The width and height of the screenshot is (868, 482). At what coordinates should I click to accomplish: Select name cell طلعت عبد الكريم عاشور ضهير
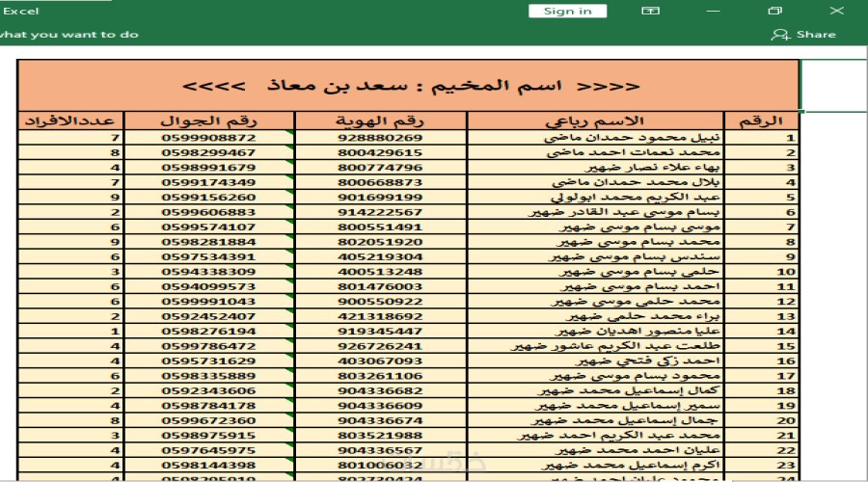pos(595,346)
